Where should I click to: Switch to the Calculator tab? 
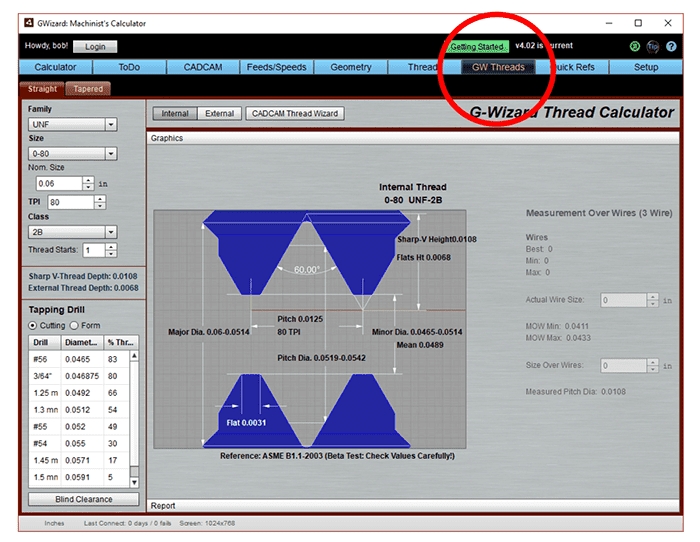pyautogui.click(x=55, y=67)
